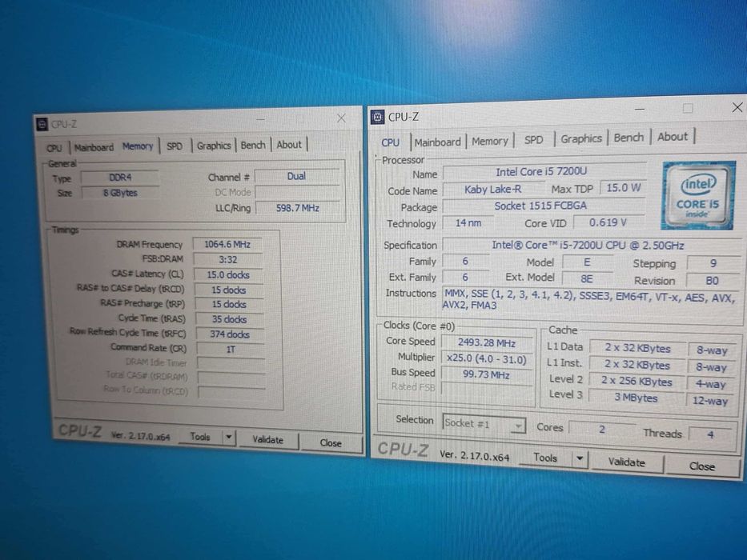This screenshot has height=560, width=747.
Task: Go to the Bench tab in the right window
Action: (629, 138)
